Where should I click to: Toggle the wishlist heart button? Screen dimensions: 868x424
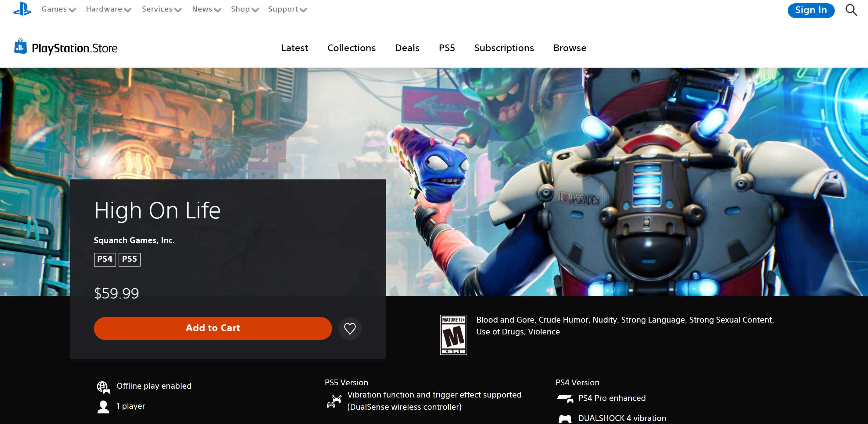coord(350,329)
